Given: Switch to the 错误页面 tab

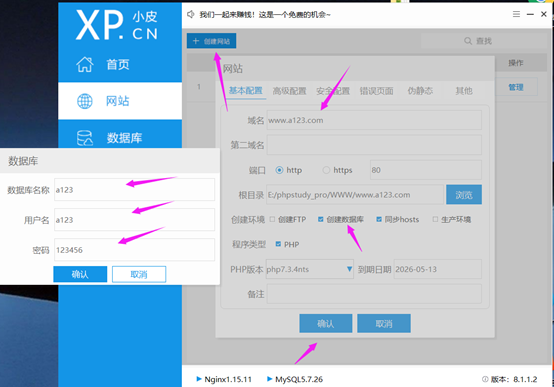Looking at the screenshot, I should point(376,91).
